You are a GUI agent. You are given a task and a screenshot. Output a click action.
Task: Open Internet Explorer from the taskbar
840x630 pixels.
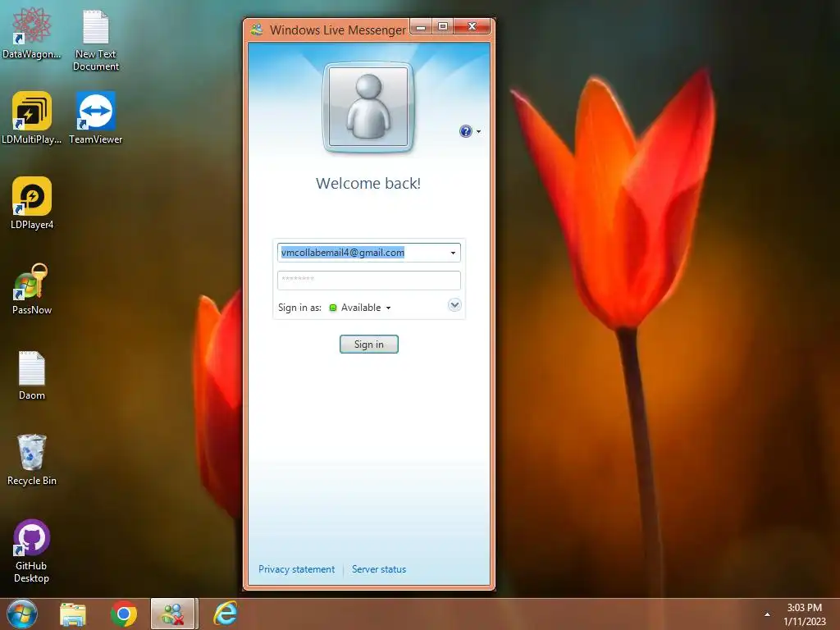tap(226, 614)
